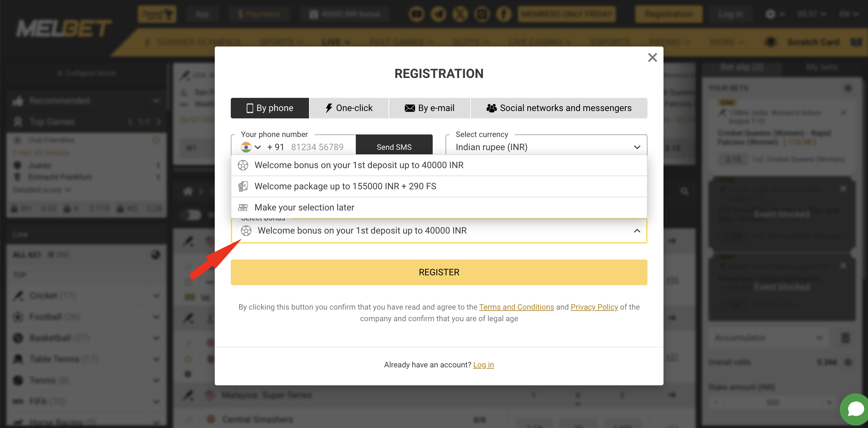Select By e-mail registration tab
Image resolution: width=868 pixels, height=428 pixels.
click(x=430, y=108)
